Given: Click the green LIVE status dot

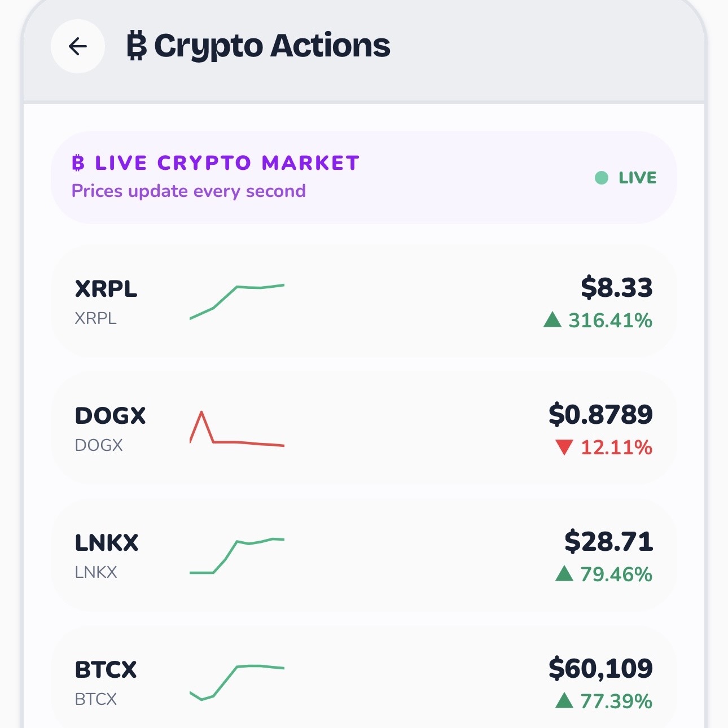Looking at the screenshot, I should (x=602, y=178).
